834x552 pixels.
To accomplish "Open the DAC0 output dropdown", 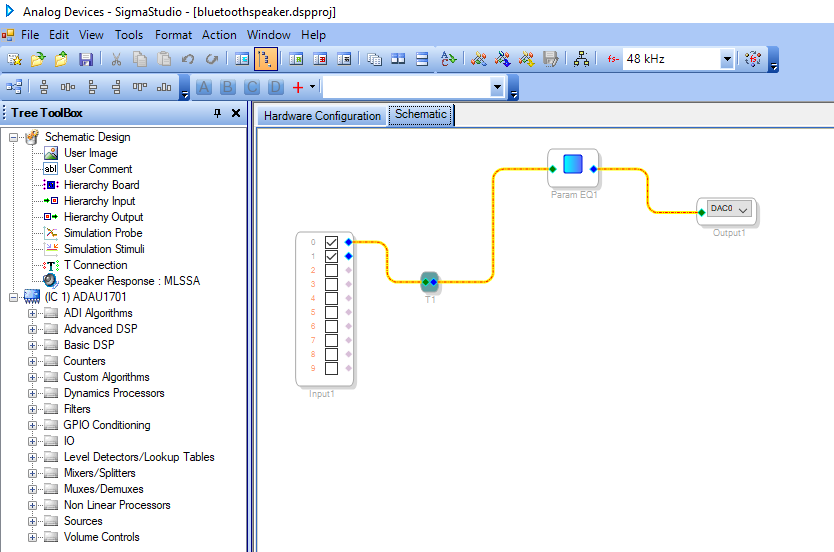I will [743, 210].
